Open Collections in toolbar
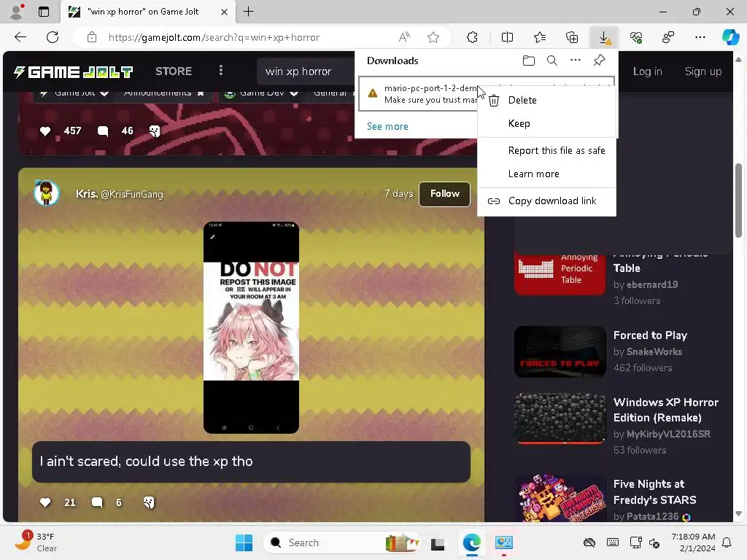 [x=572, y=37]
